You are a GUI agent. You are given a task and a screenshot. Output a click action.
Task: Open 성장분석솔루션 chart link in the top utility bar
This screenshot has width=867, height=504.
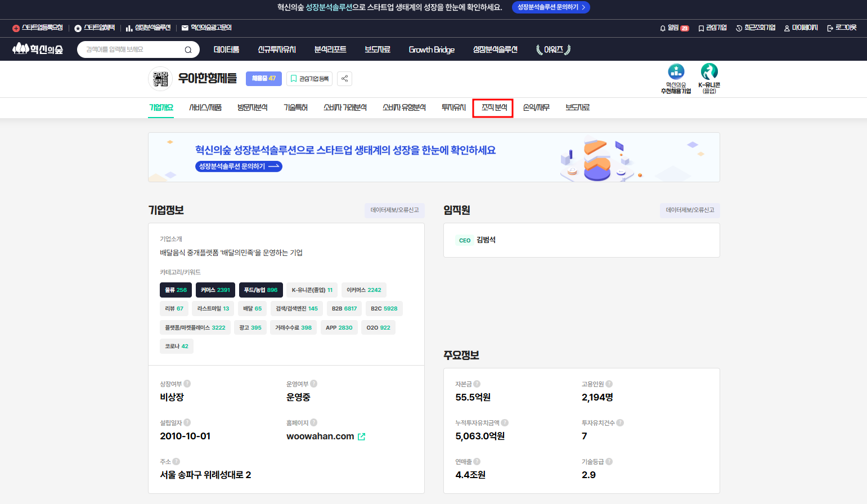pyautogui.click(x=148, y=28)
